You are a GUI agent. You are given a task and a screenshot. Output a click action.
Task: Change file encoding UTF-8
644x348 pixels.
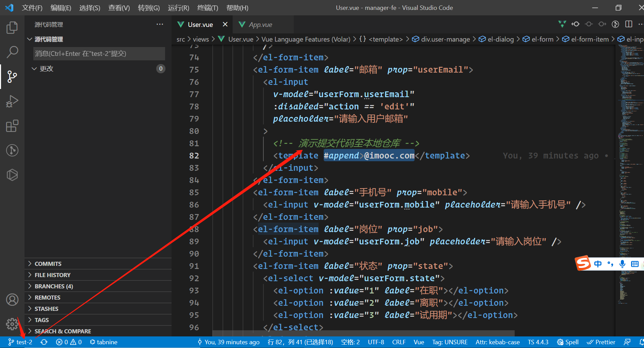coord(376,342)
